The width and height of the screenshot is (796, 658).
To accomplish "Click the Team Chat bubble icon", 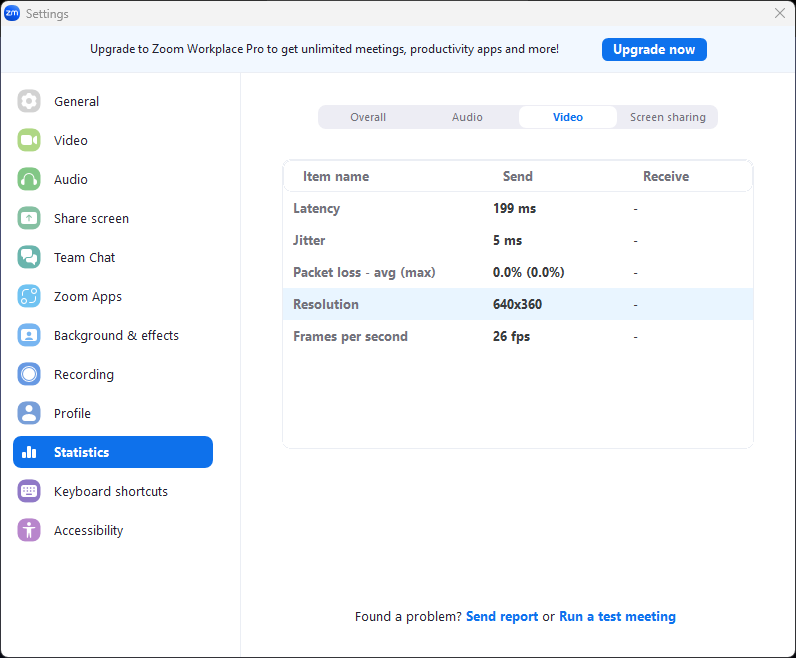I will click(x=29, y=257).
